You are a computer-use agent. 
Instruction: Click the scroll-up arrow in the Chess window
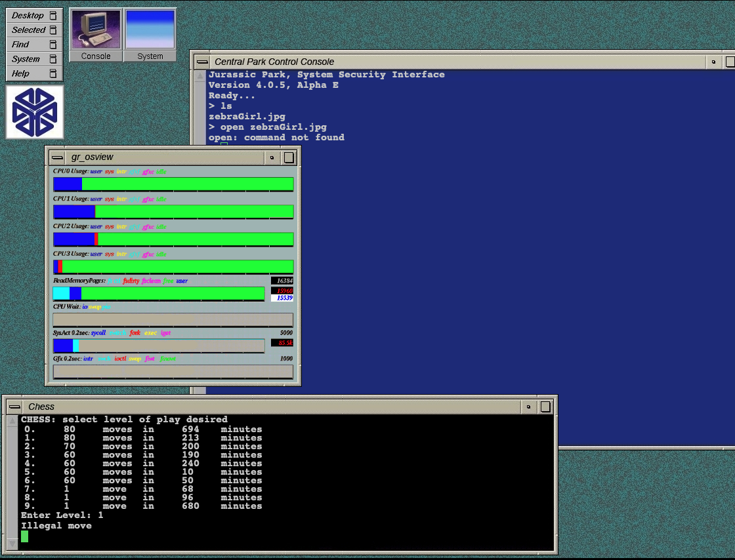[12, 421]
